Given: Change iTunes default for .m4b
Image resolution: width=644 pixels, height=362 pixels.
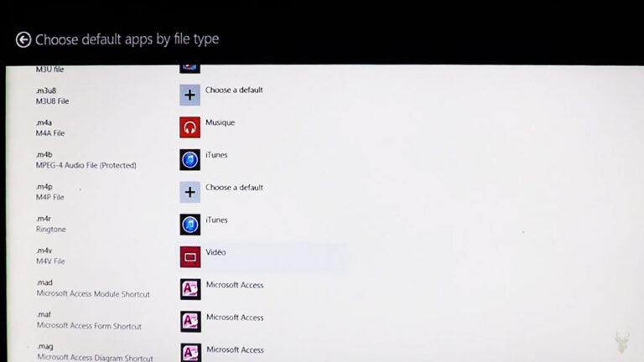Looking at the screenshot, I should point(216,155).
